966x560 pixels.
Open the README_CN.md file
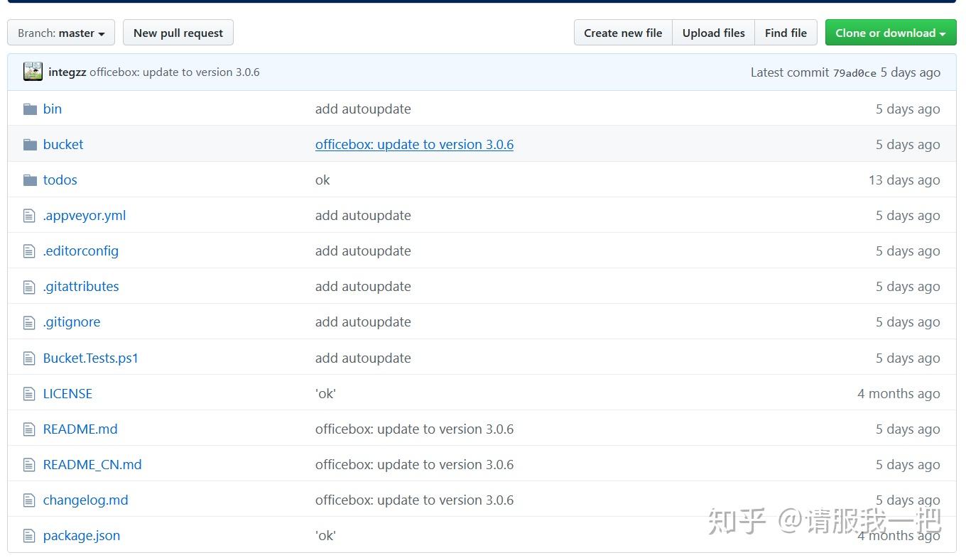pos(92,464)
